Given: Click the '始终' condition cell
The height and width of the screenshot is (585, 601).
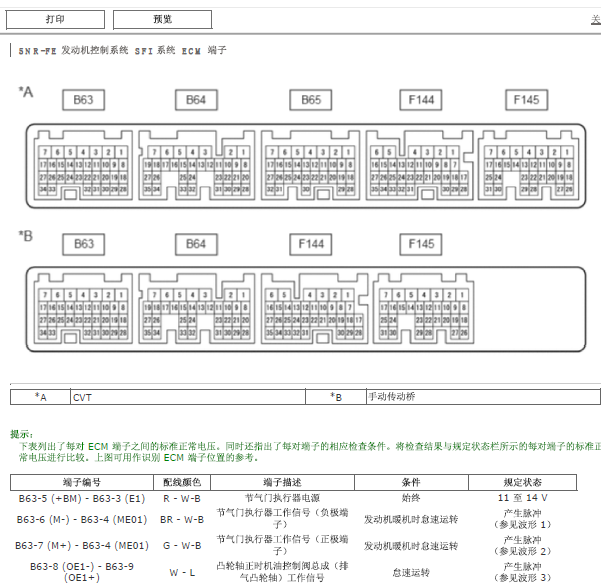Looking at the screenshot, I should [x=411, y=498].
